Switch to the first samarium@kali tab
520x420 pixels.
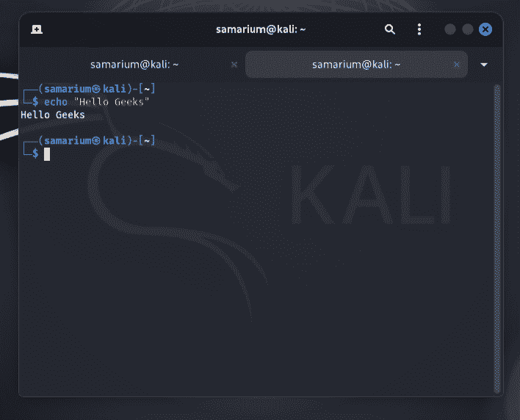point(134,65)
